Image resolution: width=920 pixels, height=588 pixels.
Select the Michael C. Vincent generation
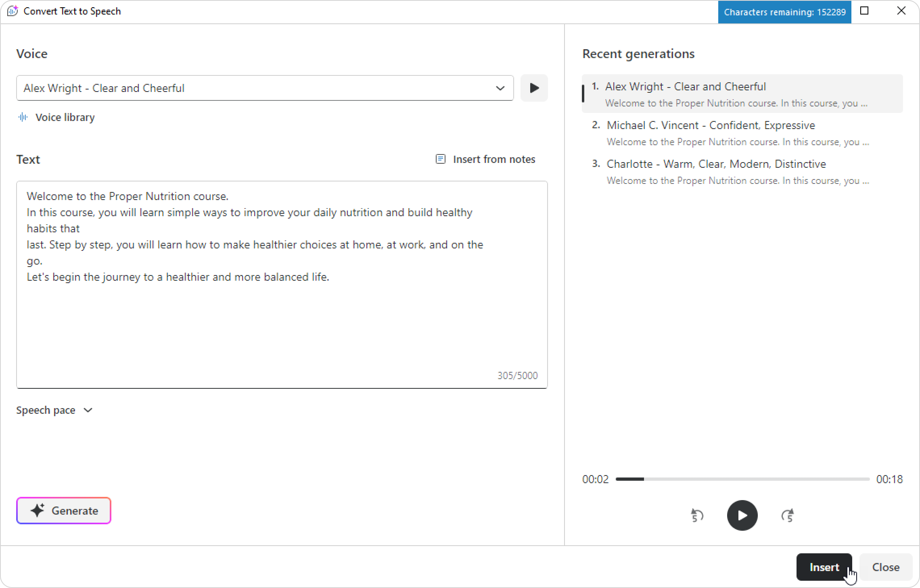point(742,133)
